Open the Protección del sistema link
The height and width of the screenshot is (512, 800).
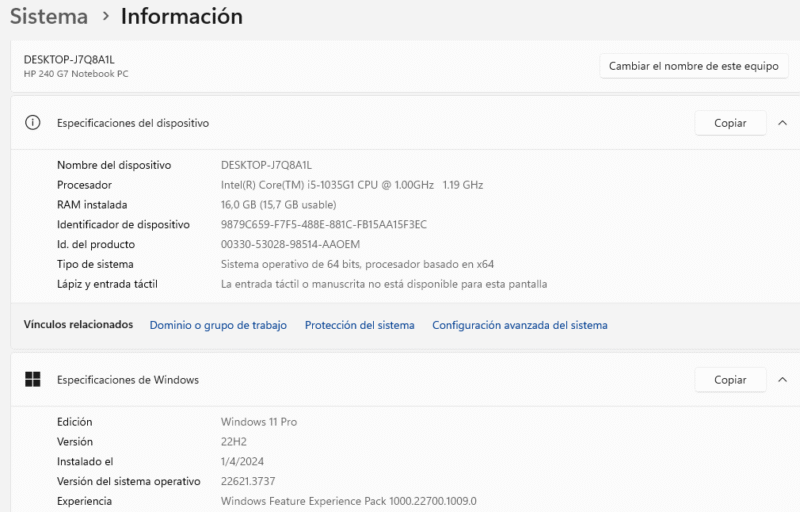click(360, 325)
